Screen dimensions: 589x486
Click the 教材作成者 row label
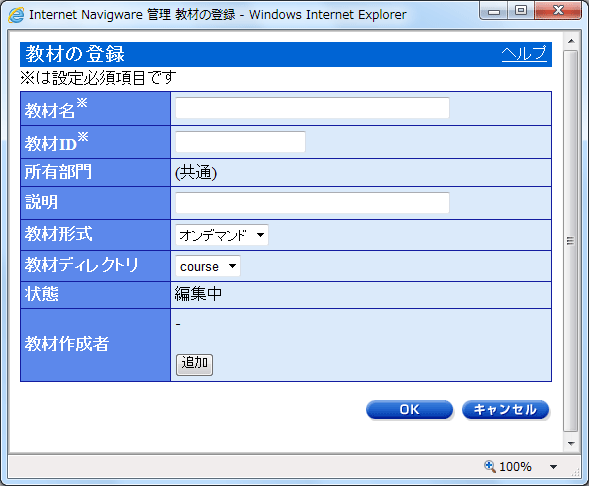(67, 344)
